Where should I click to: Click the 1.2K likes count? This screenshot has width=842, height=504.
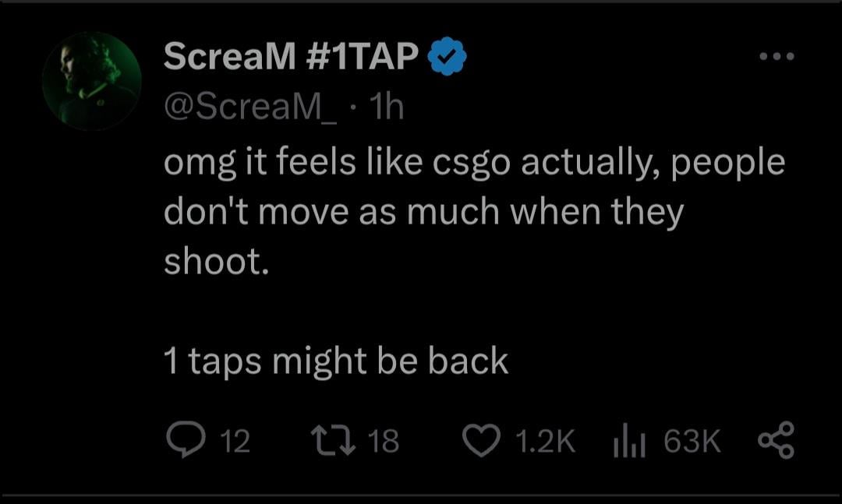pyautogui.click(x=545, y=442)
